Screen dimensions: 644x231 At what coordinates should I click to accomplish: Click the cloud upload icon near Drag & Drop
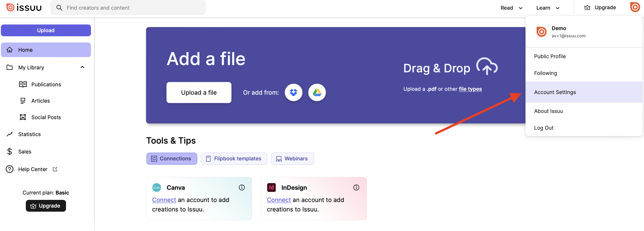[x=487, y=66]
